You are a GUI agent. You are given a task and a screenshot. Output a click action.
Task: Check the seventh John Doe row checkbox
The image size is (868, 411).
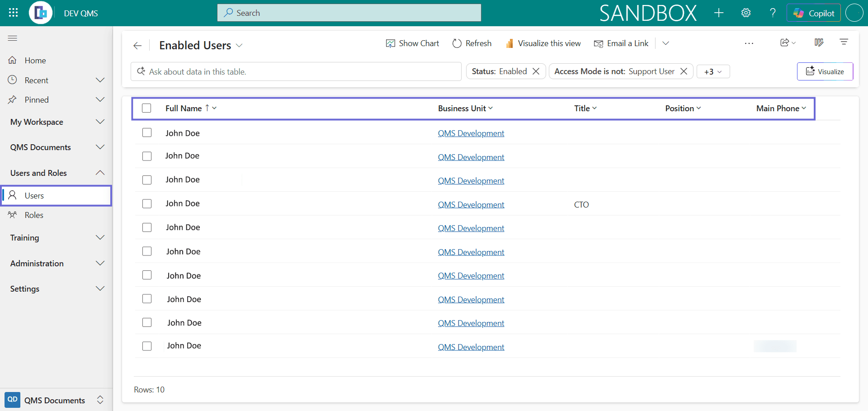tap(147, 275)
